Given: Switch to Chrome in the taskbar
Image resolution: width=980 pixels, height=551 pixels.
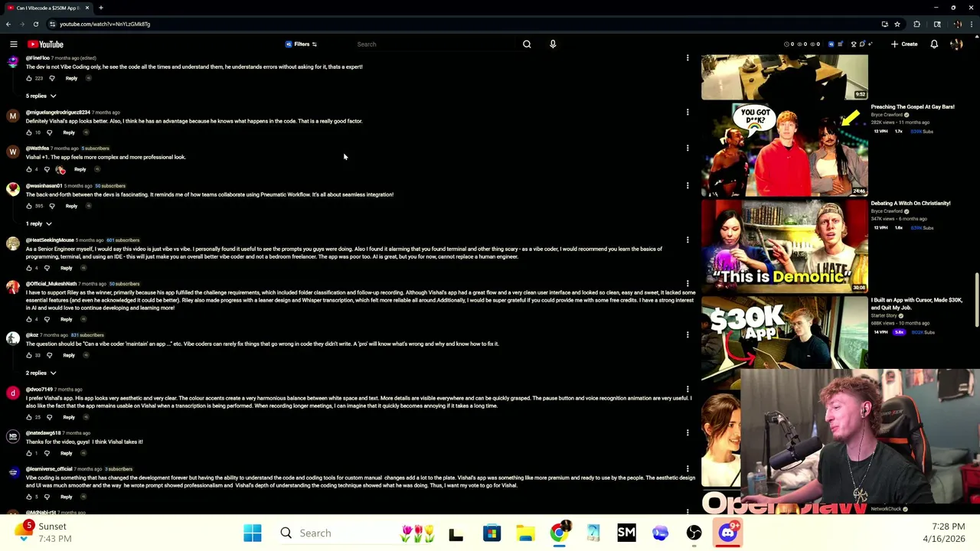Looking at the screenshot, I should [x=559, y=533].
